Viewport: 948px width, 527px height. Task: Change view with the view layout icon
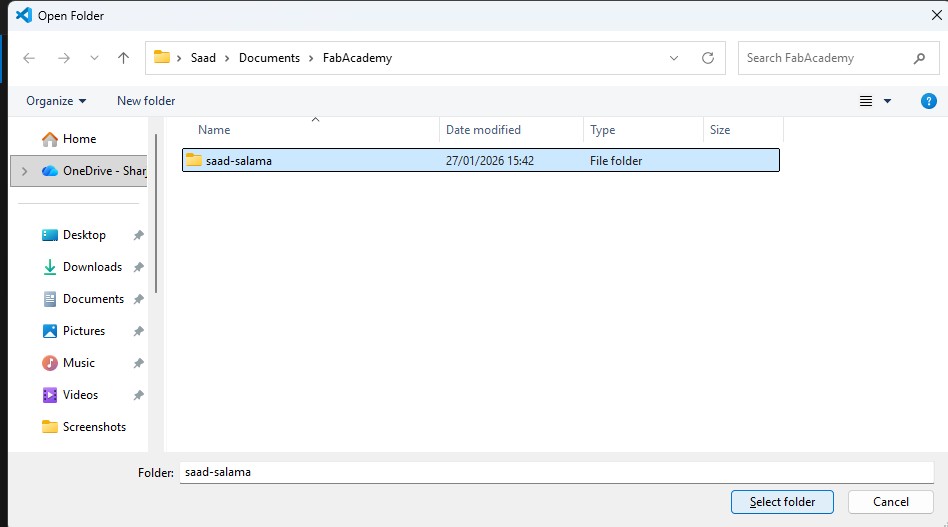tap(866, 101)
